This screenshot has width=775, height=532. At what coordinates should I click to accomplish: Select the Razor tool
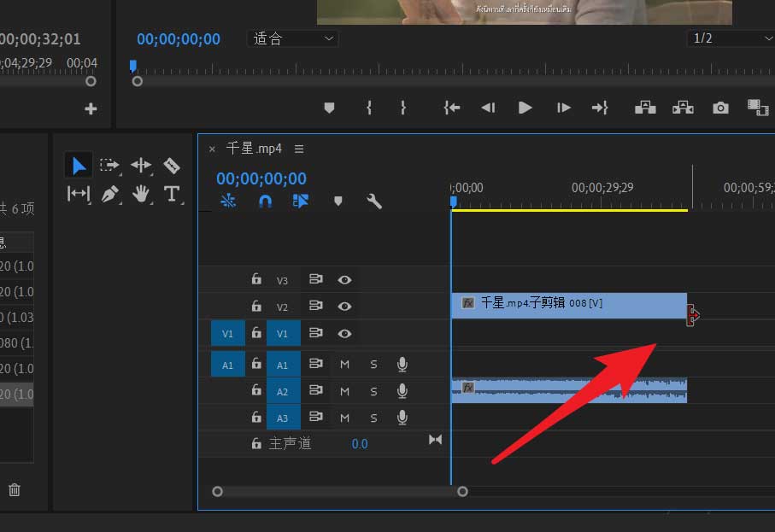click(172, 165)
